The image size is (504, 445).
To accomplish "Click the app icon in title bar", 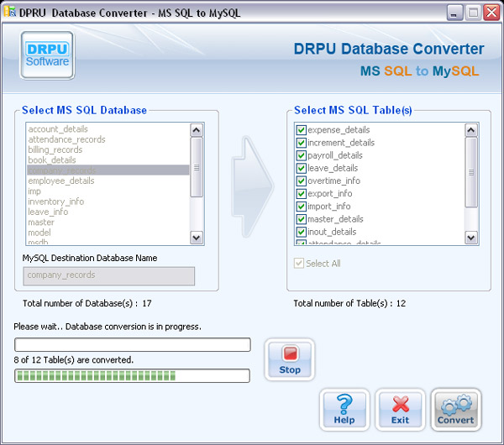I will (x=9, y=12).
